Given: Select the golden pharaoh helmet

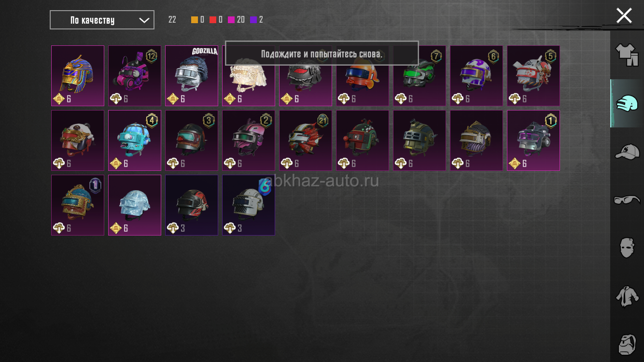Looking at the screenshot, I should [78, 76].
